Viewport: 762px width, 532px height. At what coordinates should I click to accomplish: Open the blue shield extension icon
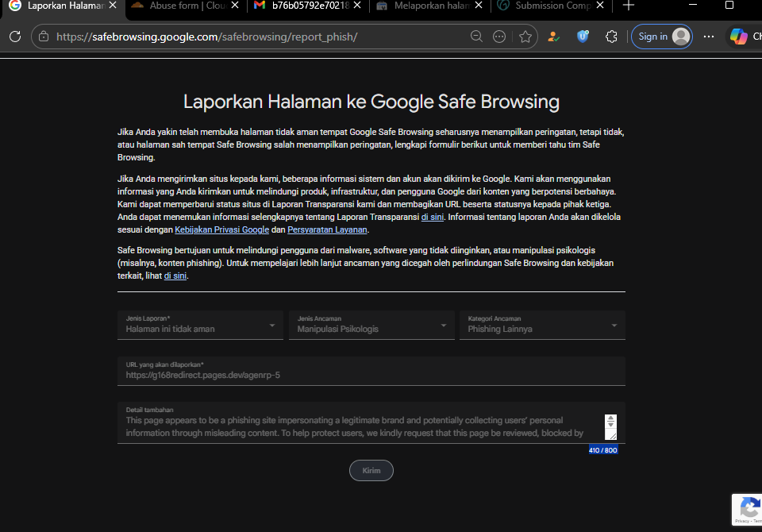(x=583, y=37)
